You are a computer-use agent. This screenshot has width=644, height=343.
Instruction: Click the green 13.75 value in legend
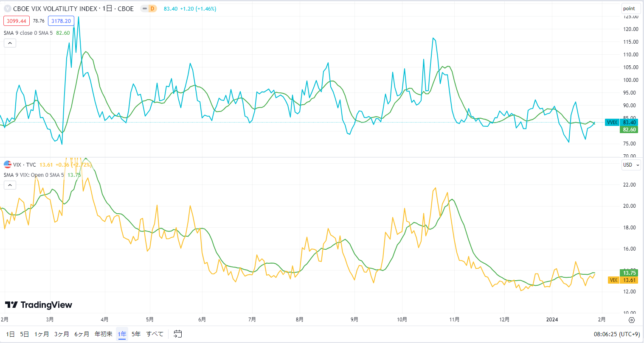tap(74, 175)
